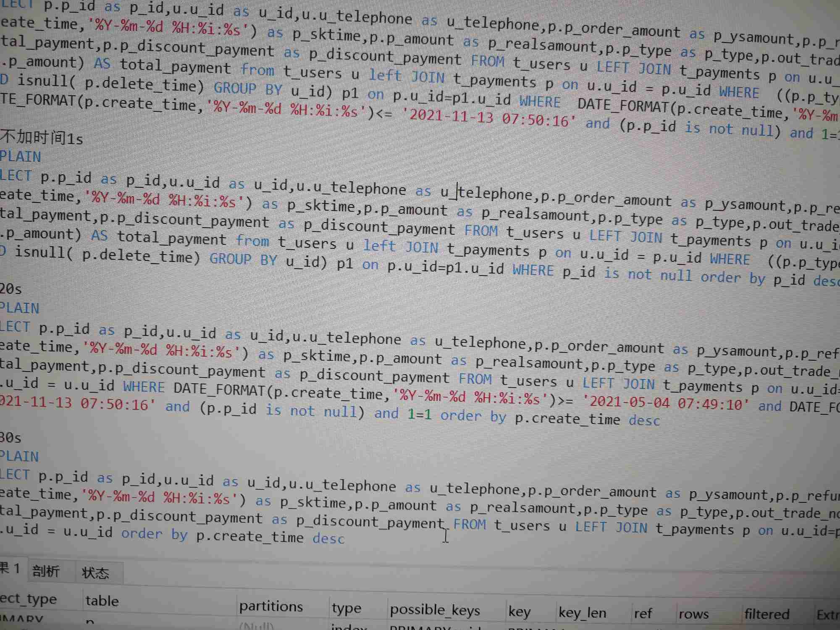Viewport: 840px width, 630px height.
Task: Click the '2021-05-04 07:49:10' date string
Action: tap(666, 403)
